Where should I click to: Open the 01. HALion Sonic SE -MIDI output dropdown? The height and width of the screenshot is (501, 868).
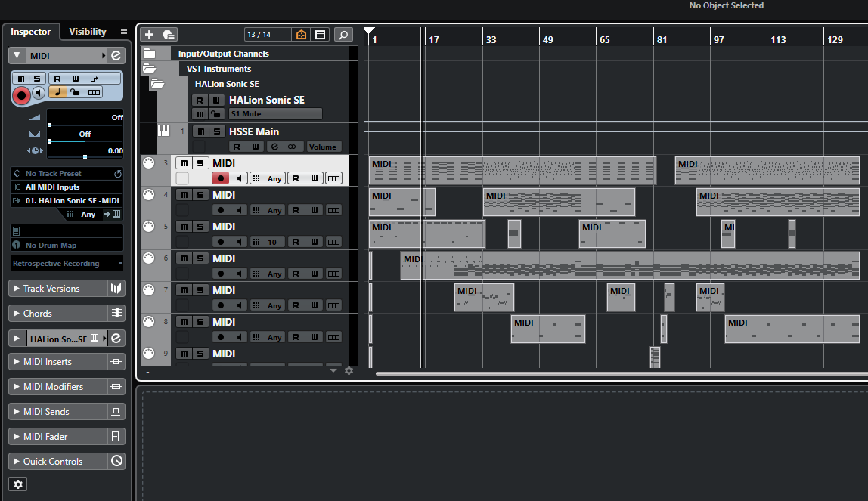67,201
